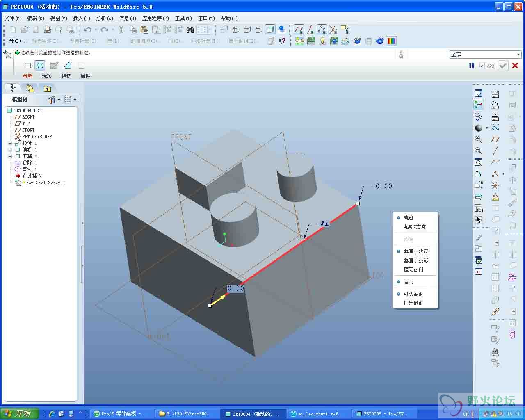Open the 属性 properties tab

[85, 76]
